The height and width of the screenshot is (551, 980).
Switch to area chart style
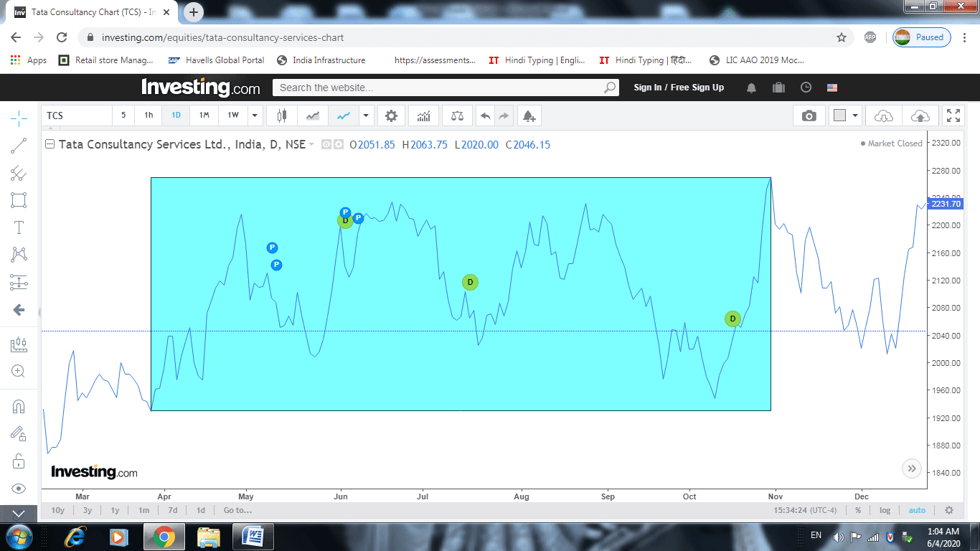(313, 116)
